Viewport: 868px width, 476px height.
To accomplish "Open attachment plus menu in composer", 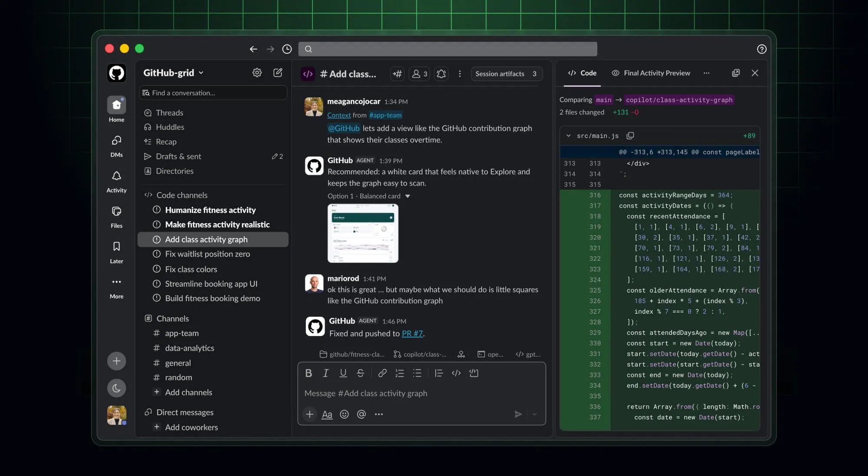I will pos(309,414).
